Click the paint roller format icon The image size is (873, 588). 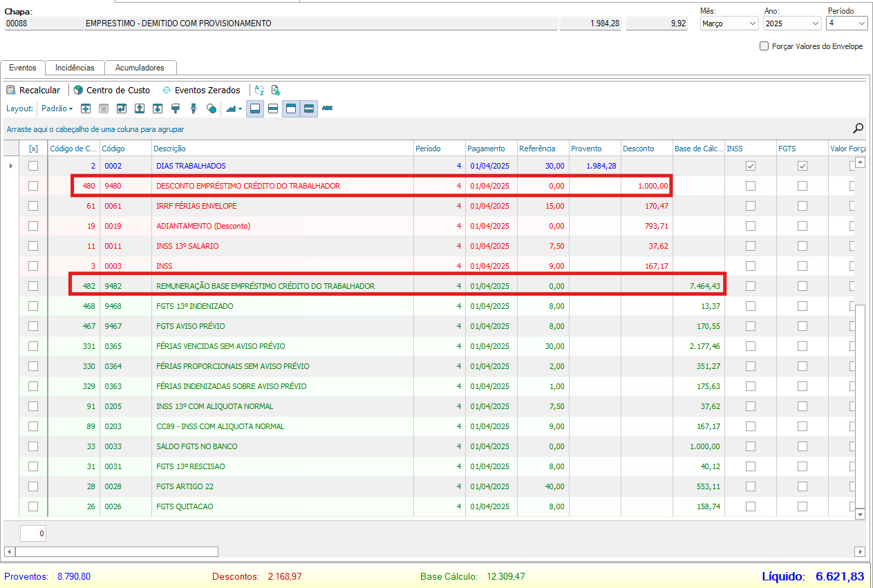pyautogui.click(x=176, y=108)
